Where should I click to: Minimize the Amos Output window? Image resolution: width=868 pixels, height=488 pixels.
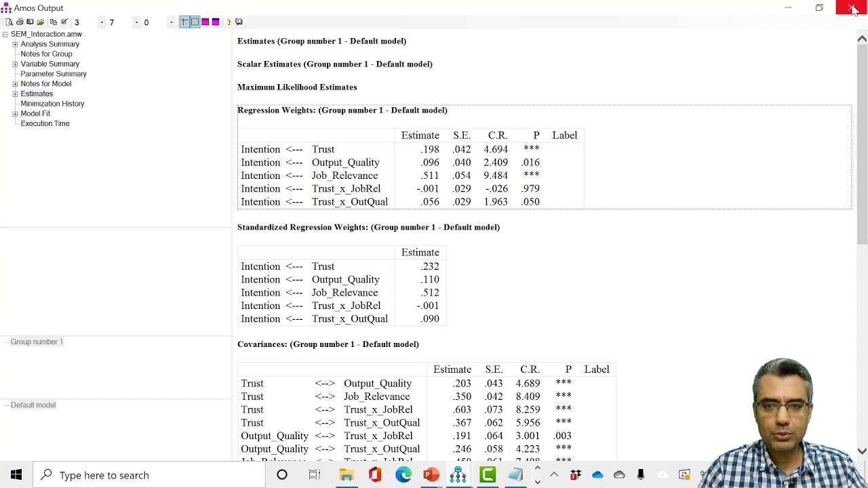click(x=788, y=7)
